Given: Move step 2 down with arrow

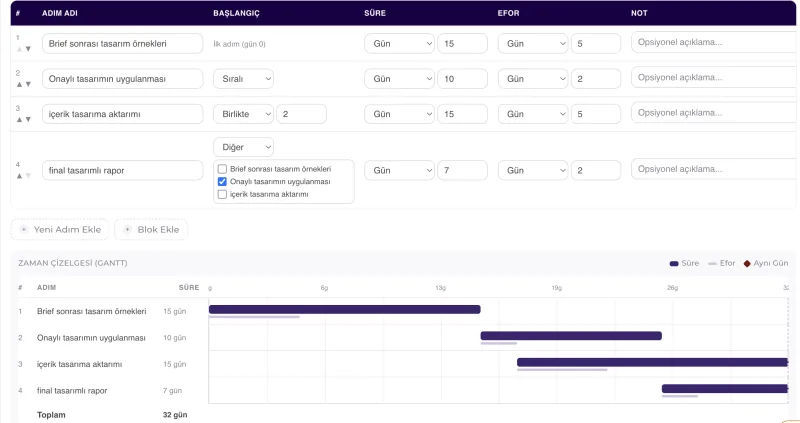Looking at the screenshot, I should coord(28,84).
